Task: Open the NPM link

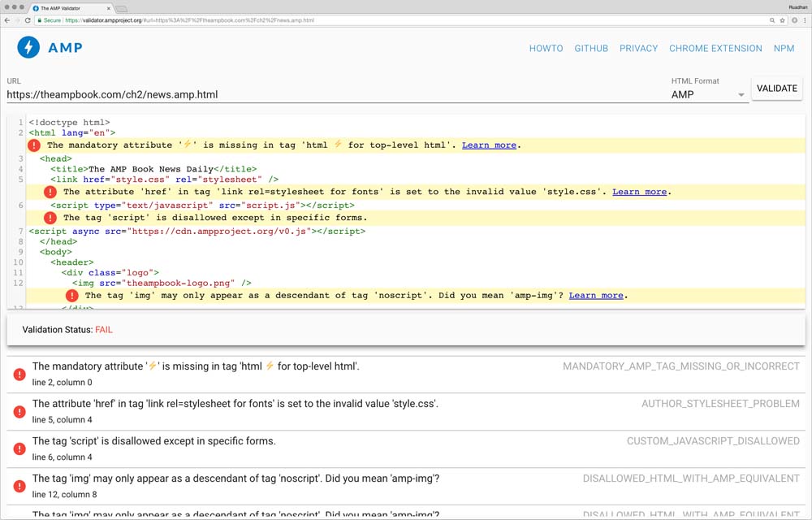Action: (x=784, y=48)
